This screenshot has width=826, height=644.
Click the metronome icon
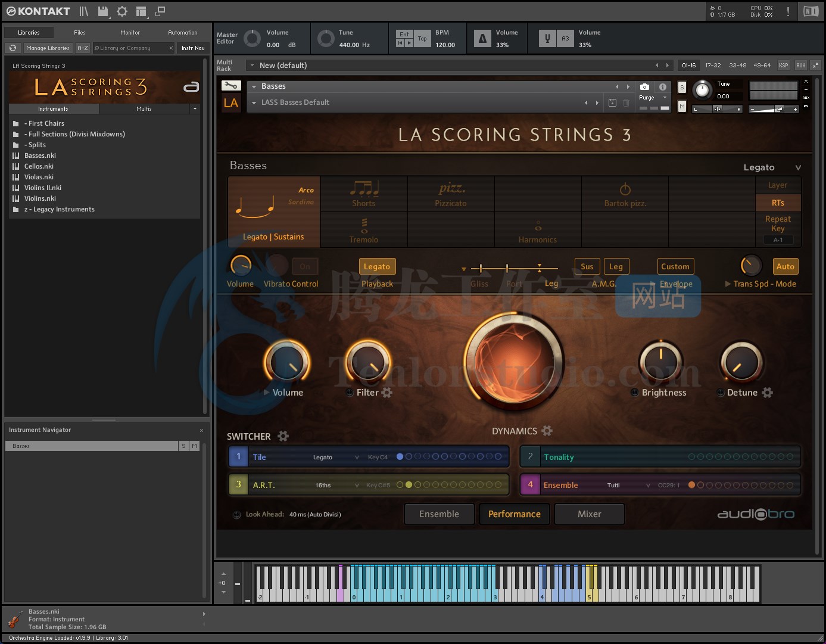pos(483,39)
